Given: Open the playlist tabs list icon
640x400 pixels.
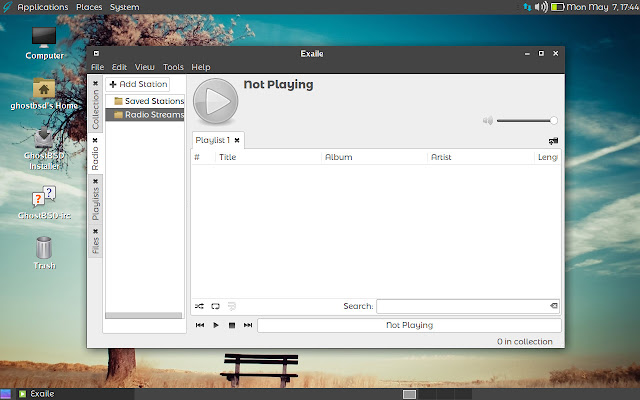Looking at the screenshot, I should (x=553, y=141).
